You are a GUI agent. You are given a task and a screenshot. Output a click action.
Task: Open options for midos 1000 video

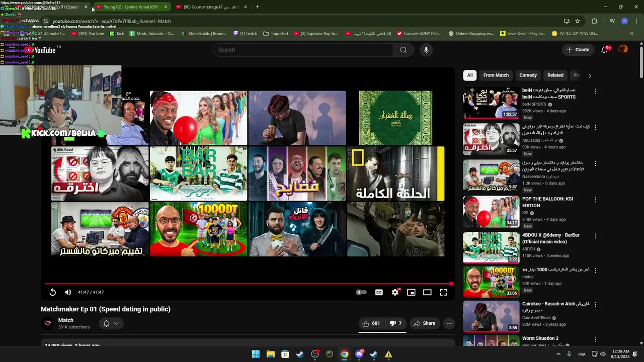(595, 270)
